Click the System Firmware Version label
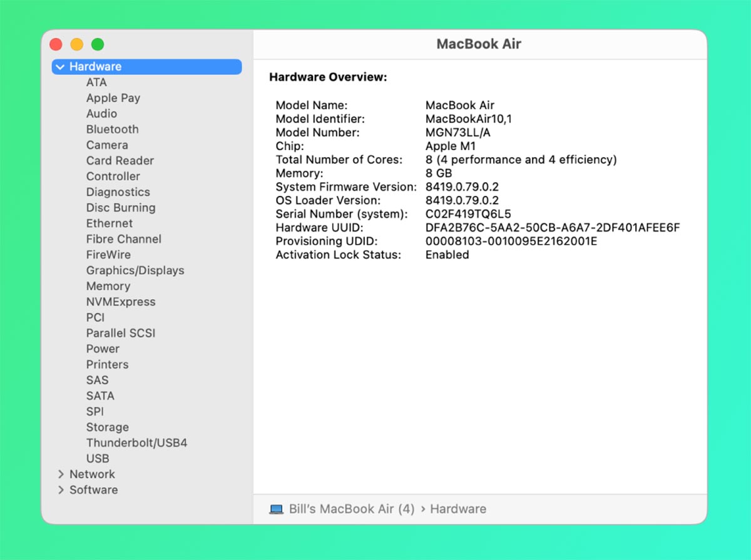 346,187
